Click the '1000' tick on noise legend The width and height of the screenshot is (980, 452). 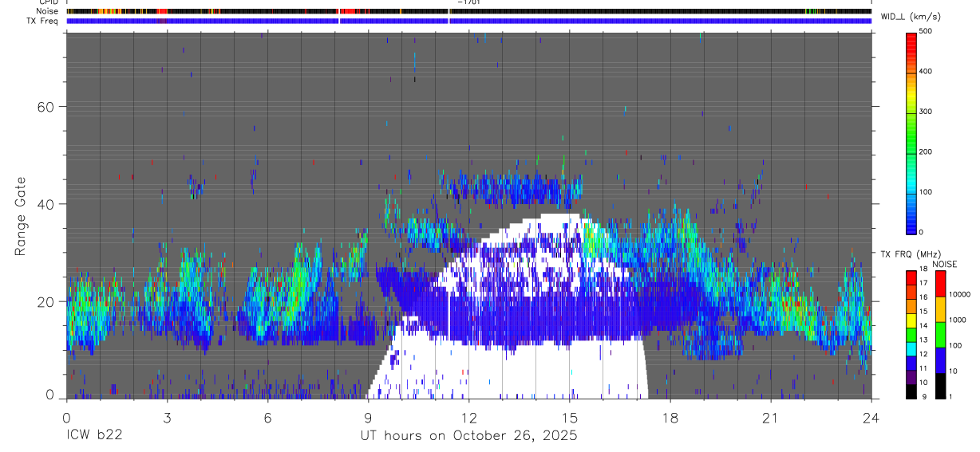click(957, 320)
